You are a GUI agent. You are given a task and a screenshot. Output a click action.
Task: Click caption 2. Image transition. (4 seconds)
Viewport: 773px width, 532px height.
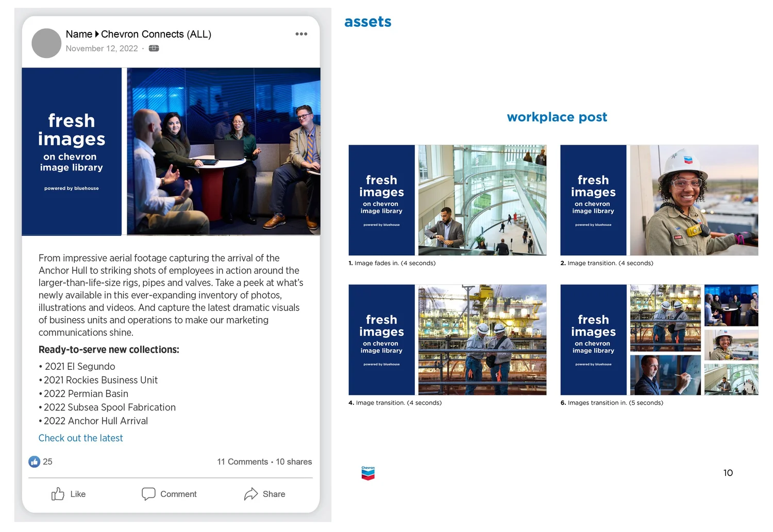pyautogui.click(x=607, y=263)
